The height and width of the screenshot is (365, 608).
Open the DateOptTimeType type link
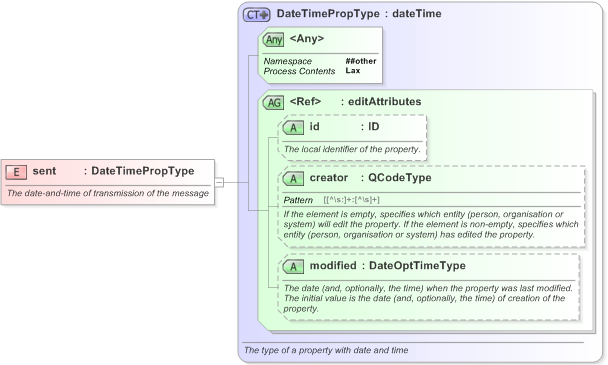point(417,266)
